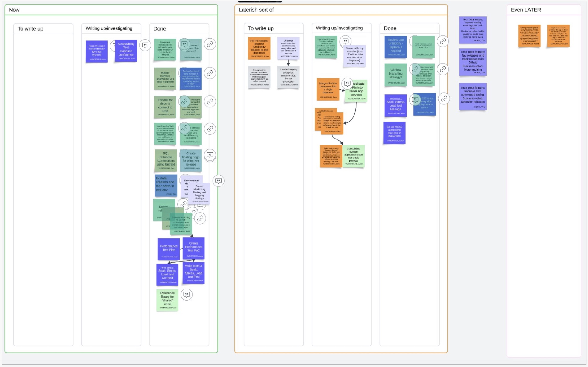This screenshot has height=367, width=588.
Task: Click link icon overlapping the Managed identities note
Action: [x=184, y=101]
